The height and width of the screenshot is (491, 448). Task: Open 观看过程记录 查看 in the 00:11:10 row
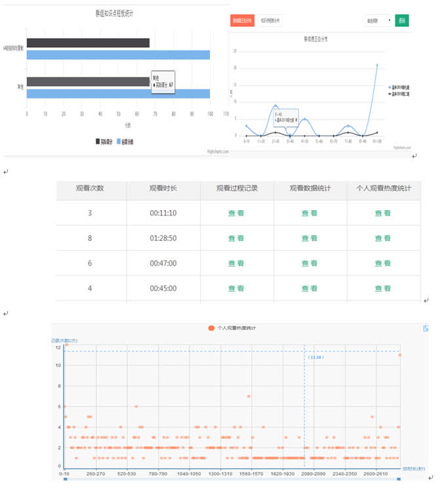236,213
